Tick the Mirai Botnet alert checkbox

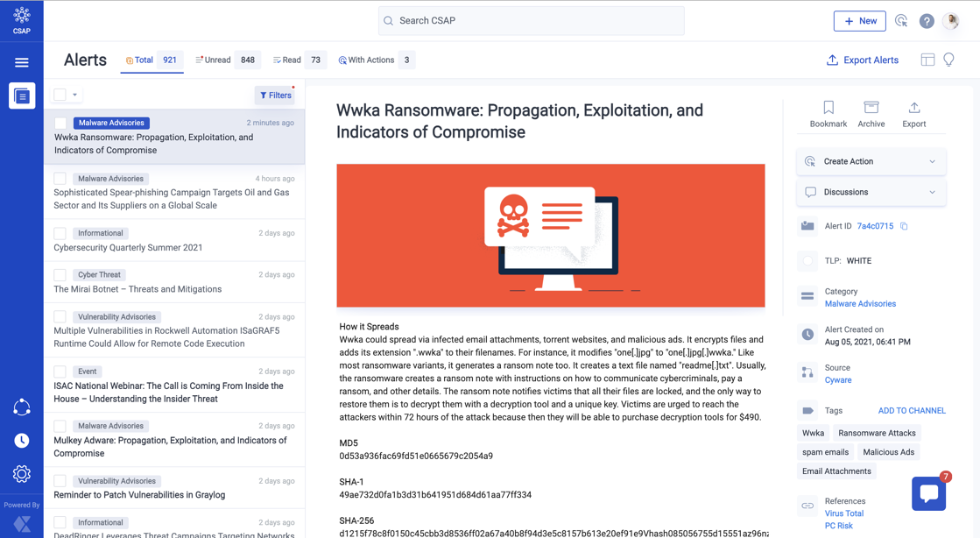[x=60, y=275]
